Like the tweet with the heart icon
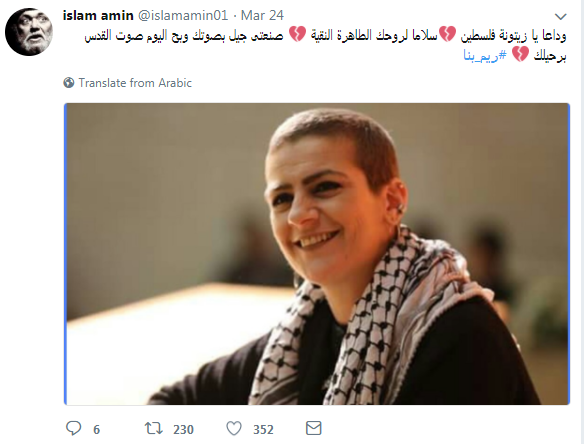The width and height of the screenshot is (584, 444). [x=234, y=428]
